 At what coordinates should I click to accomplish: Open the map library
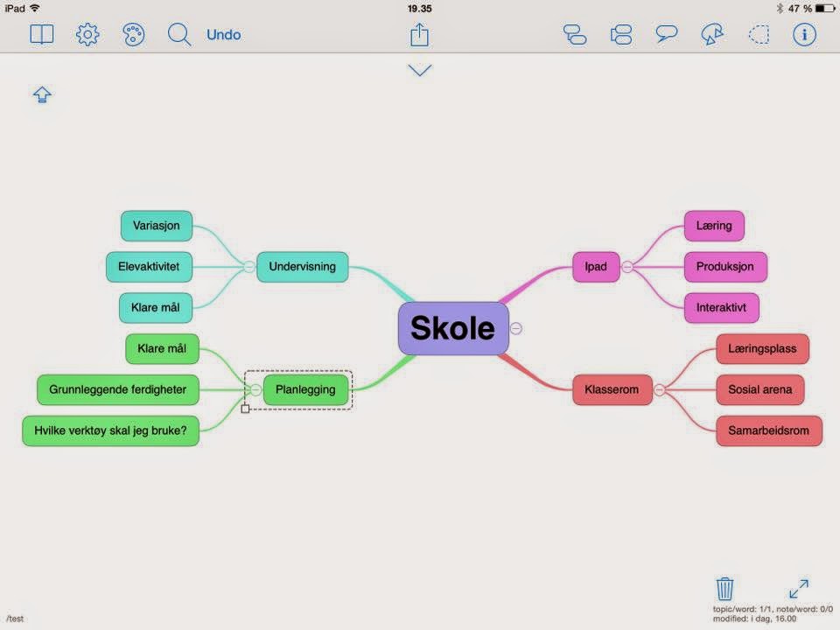pyautogui.click(x=41, y=34)
